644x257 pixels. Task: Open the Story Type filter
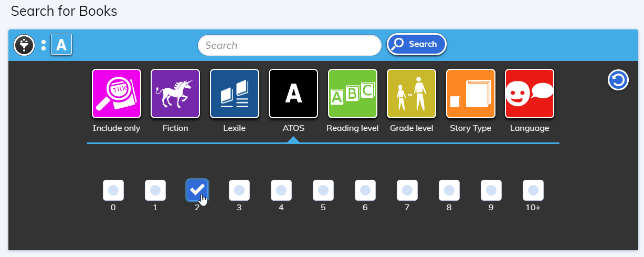471,94
